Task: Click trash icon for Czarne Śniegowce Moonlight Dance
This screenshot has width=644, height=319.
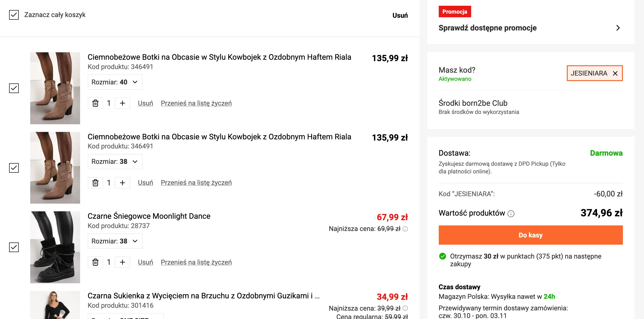Action: point(95,262)
